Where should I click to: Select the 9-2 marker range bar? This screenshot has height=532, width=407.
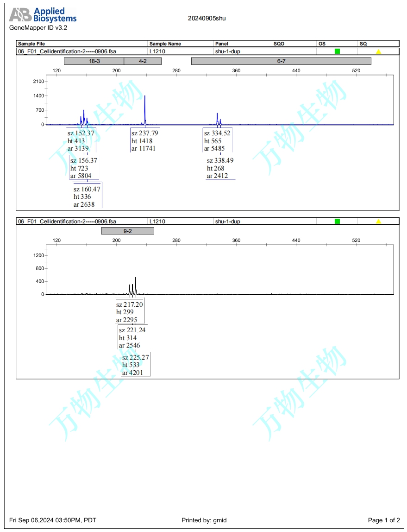coord(127,231)
